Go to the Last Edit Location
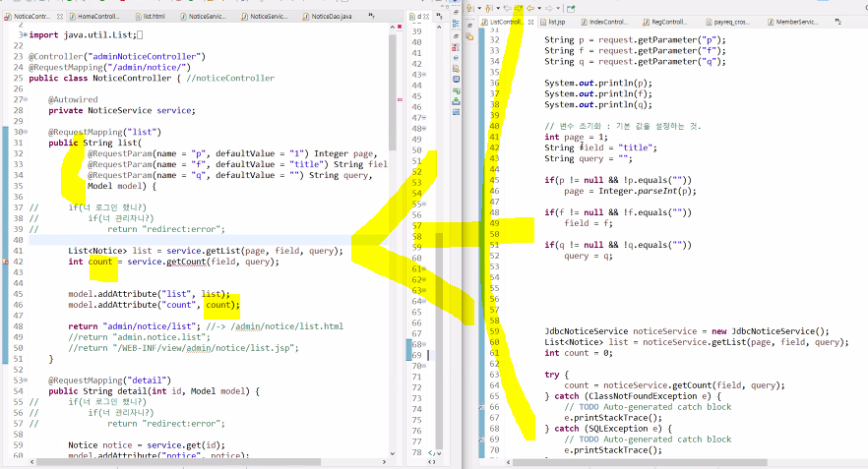The height and width of the screenshot is (469, 868). tap(508, 8)
